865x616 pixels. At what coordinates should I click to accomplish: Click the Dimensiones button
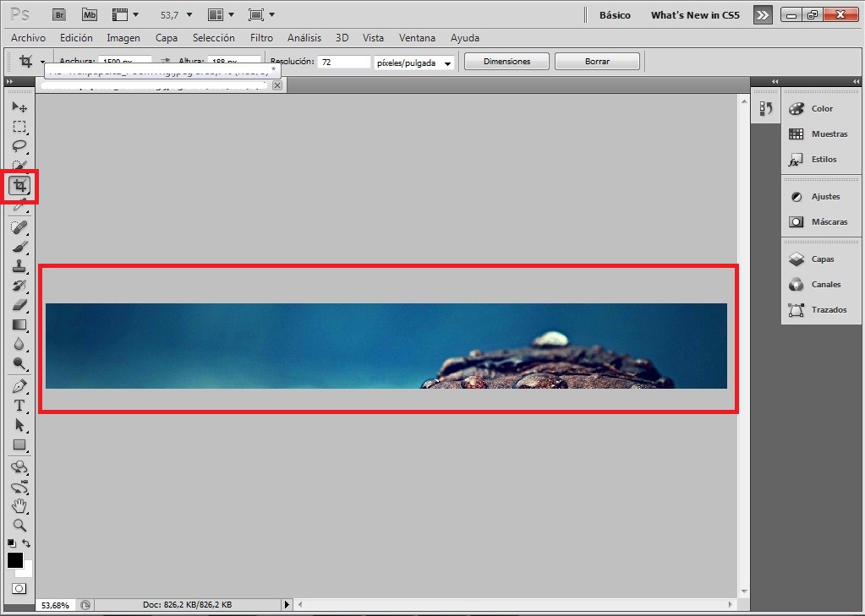click(x=506, y=62)
